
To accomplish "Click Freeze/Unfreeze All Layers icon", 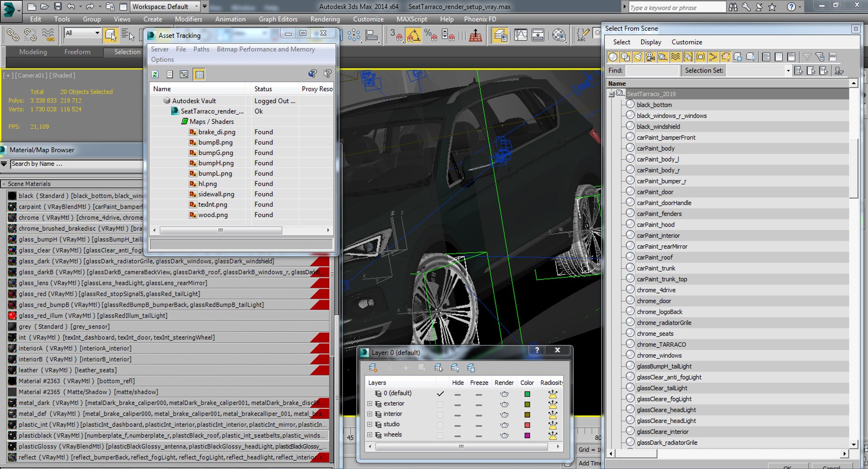I will click(471, 368).
